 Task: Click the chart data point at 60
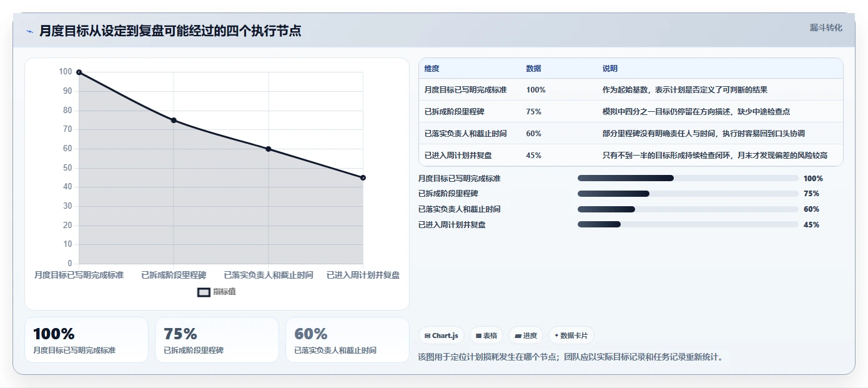pos(269,149)
